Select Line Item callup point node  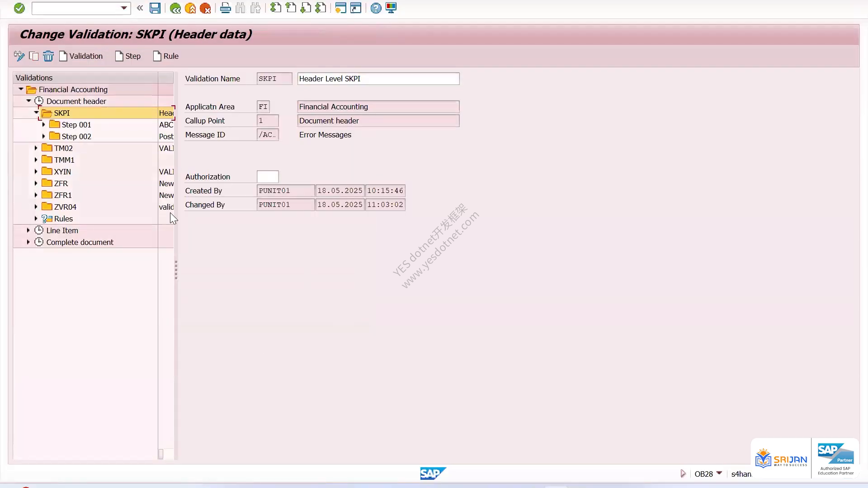62,230
